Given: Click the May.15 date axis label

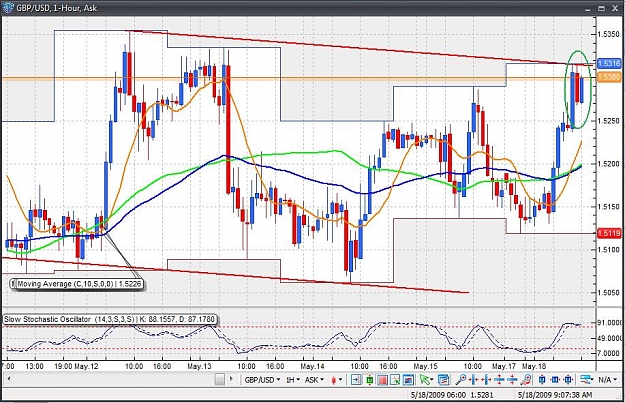Looking at the screenshot, I should coord(426,366).
